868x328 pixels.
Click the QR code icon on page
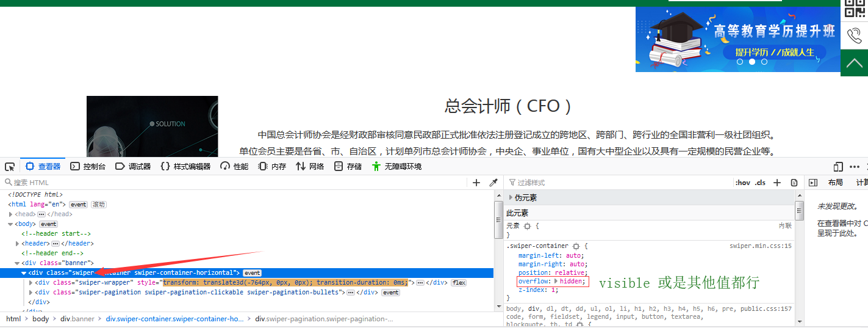click(854, 9)
